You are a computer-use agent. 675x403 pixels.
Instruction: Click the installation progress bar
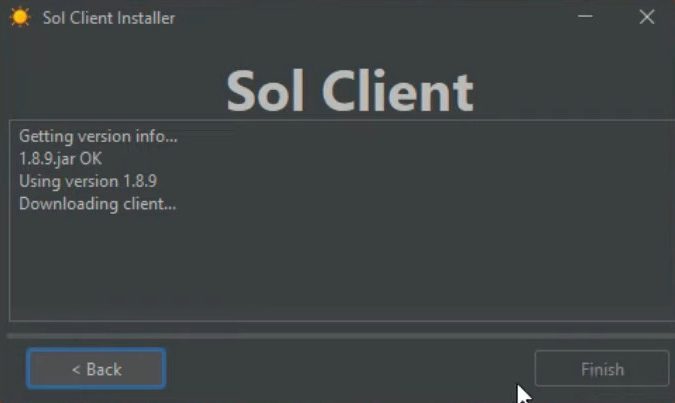tap(341, 335)
